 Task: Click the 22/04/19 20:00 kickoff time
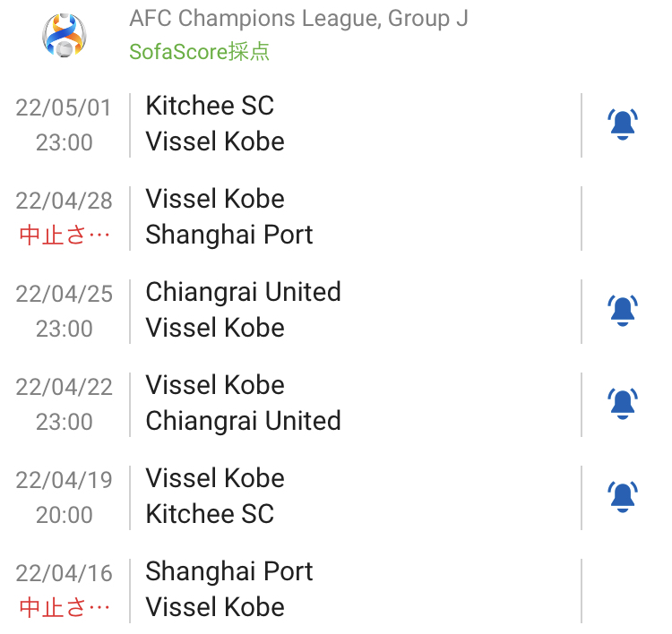tap(65, 515)
